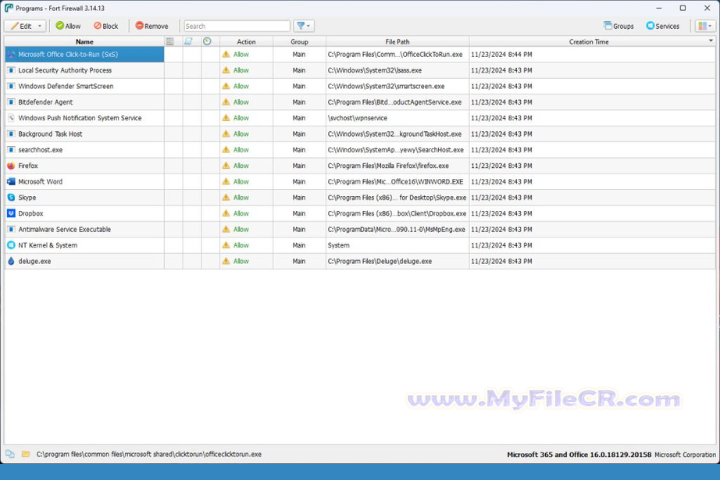This screenshot has height=480, width=720.
Task: Select the Background Task Host name
Action: [50, 134]
